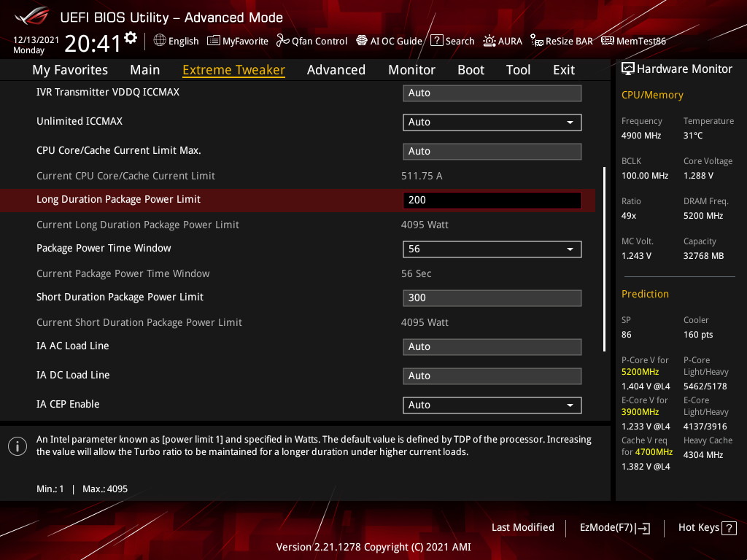Click the SP 86 prediction value

click(x=627, y=335)
